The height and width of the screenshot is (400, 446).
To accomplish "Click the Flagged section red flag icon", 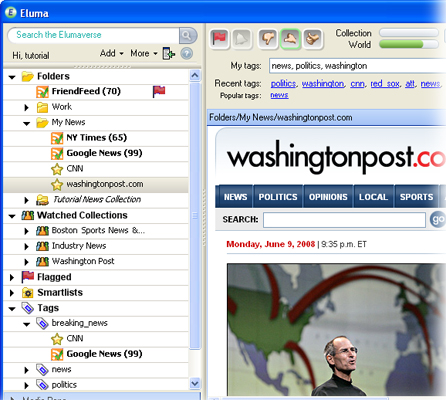I will pos(28,277).
